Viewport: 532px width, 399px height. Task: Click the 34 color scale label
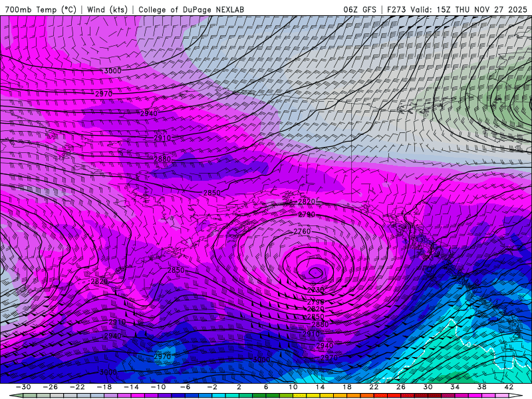pyautogui.click(x=455, y=387)
